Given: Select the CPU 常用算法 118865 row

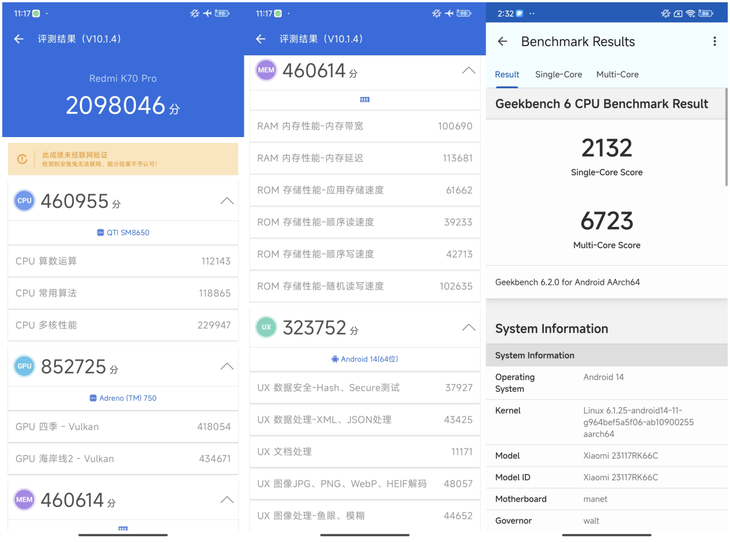Looking at the screenshot, I should pos(123,293).
